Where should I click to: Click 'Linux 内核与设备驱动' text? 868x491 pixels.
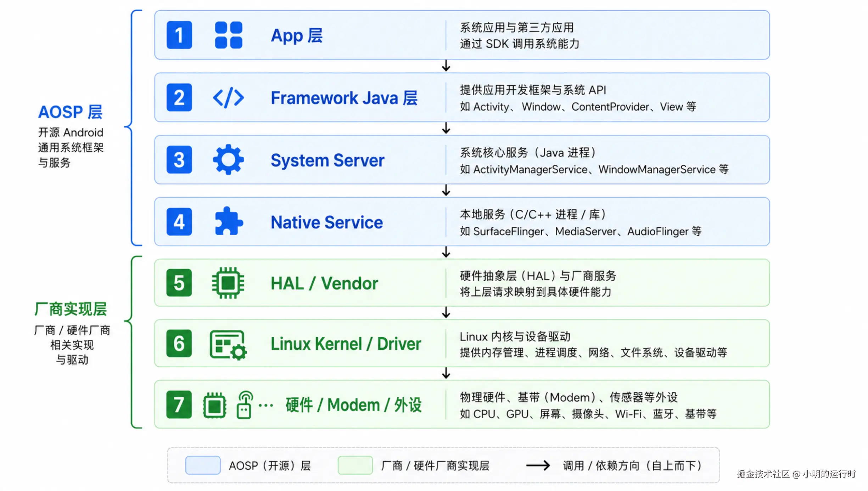tap(515, 337)
